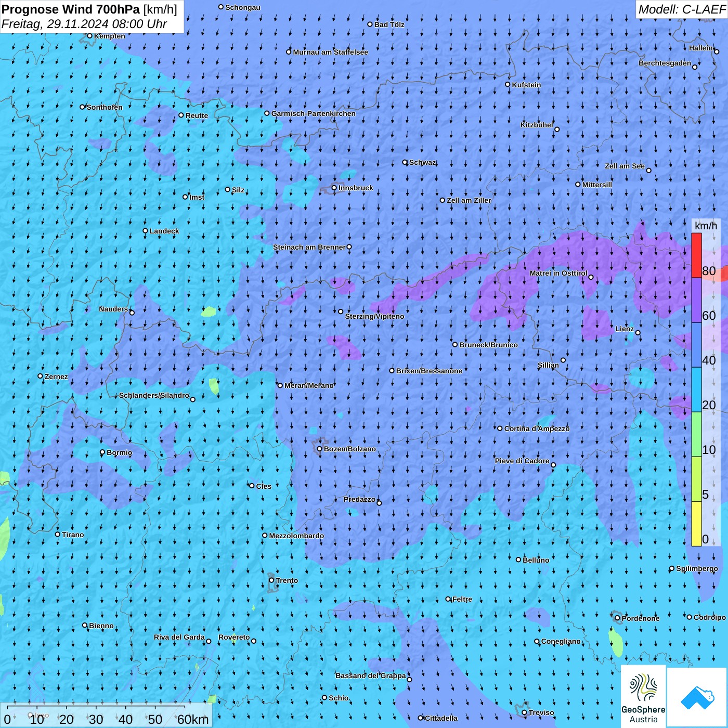The image size is (728, 728).
Task: Click the Pordenone city marker
Action: [617, 618]
